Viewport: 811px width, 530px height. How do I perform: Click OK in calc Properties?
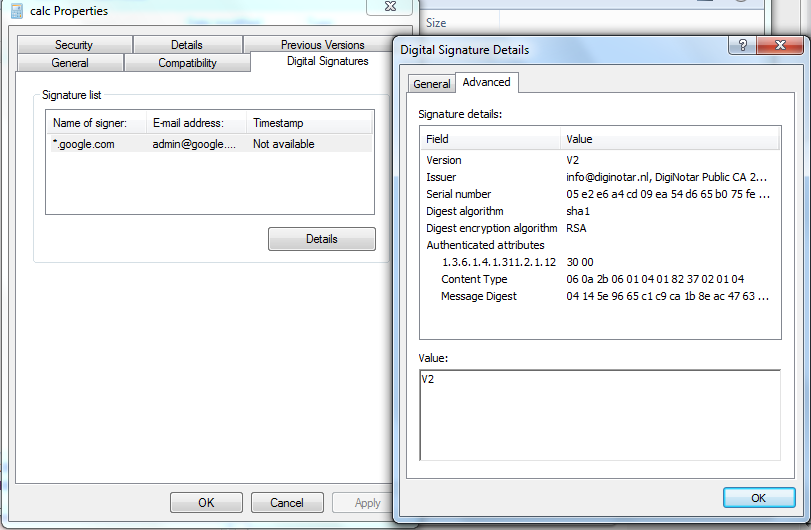tap(206, 503)
